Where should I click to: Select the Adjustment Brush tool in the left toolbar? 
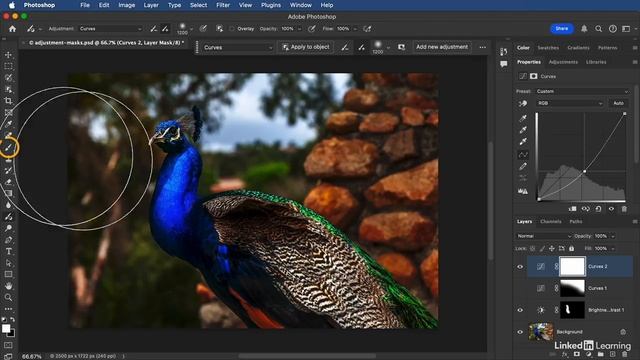[x=8, y=217]
